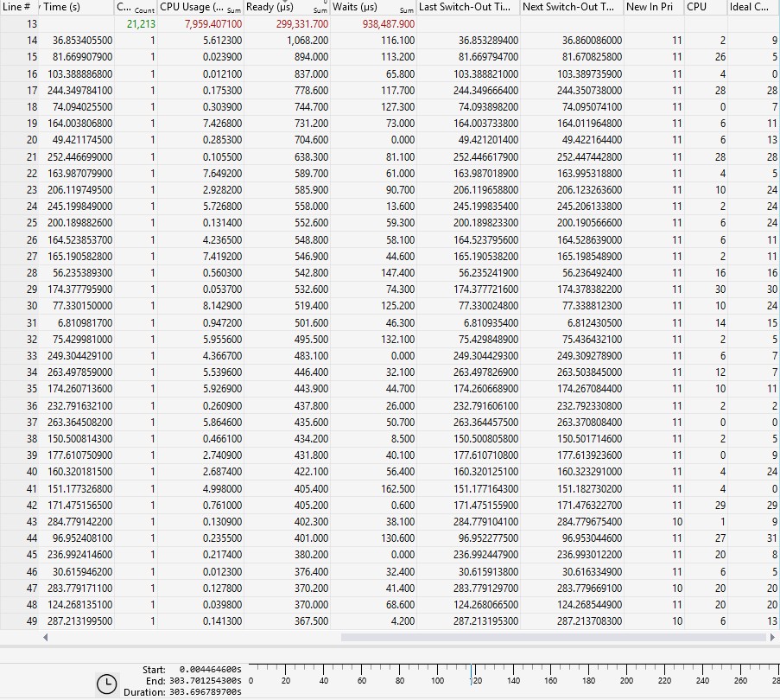Screen dimensions: 780x700
Task: Select Time cell 177.610750900
Action: tap(80, 455)
